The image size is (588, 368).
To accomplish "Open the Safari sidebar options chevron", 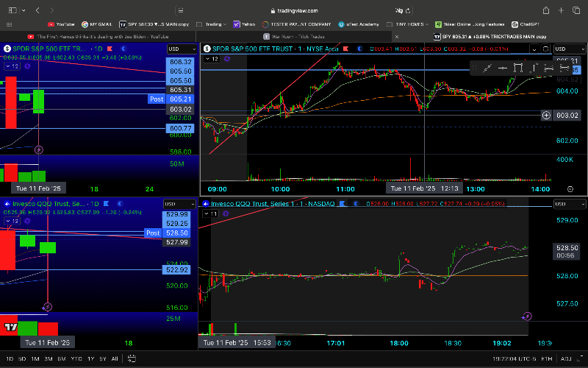I will coord(24,10).
